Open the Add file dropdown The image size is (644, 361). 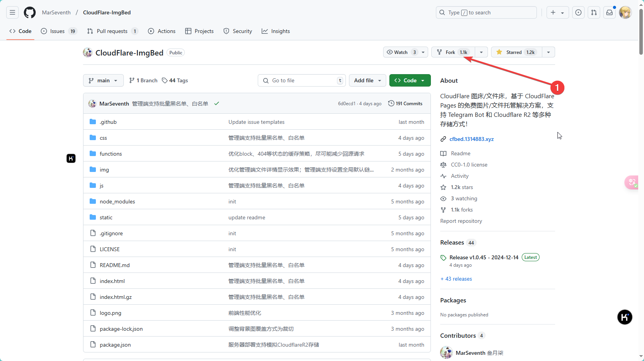click(x=368, y=80)
